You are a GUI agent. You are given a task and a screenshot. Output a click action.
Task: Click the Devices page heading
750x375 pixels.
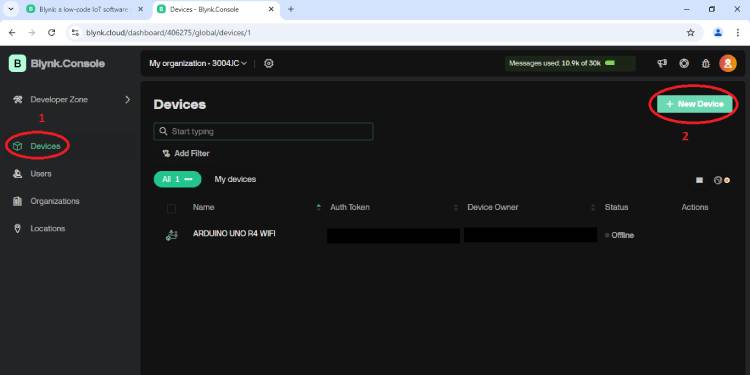point(179,105)
